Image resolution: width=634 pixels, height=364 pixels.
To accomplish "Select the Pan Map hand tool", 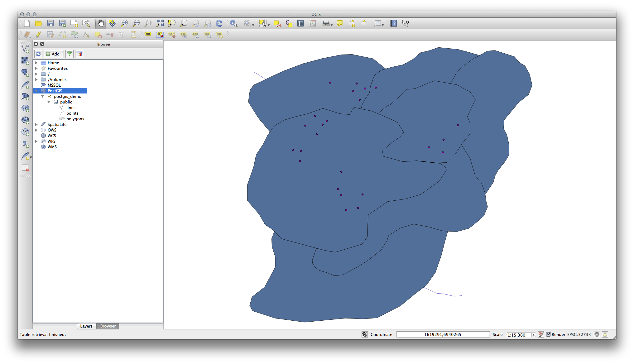I will click(x=101, y=23).
